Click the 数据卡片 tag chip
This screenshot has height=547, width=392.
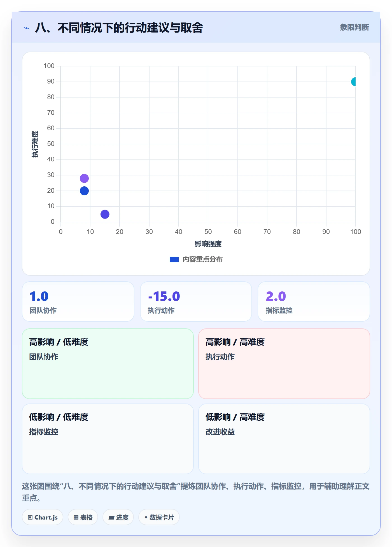click(159, 517)
